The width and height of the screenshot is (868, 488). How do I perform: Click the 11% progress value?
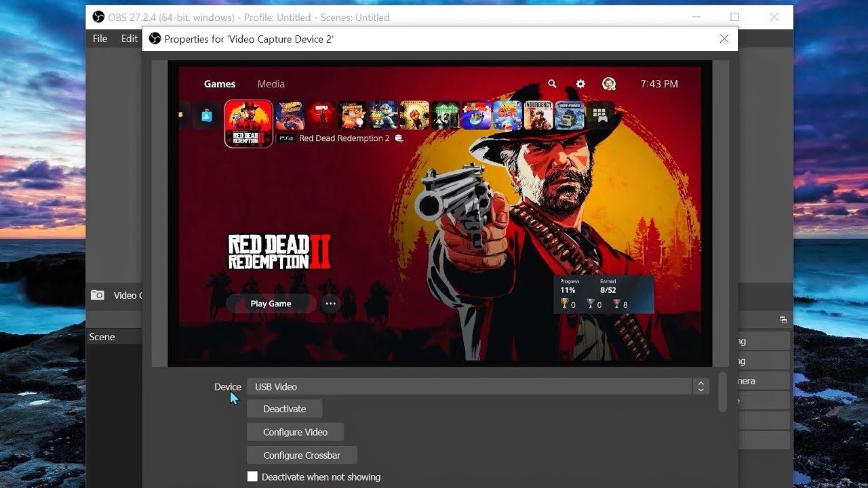568,290
